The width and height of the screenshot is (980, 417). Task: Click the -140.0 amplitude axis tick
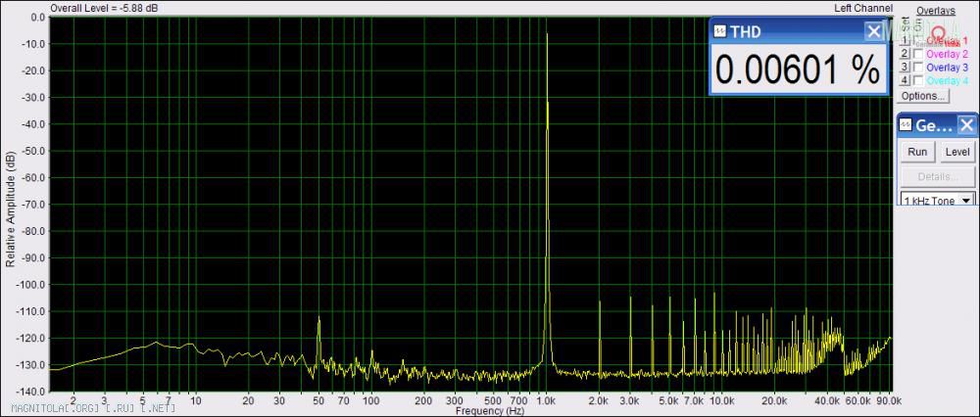tap(32, 392)
